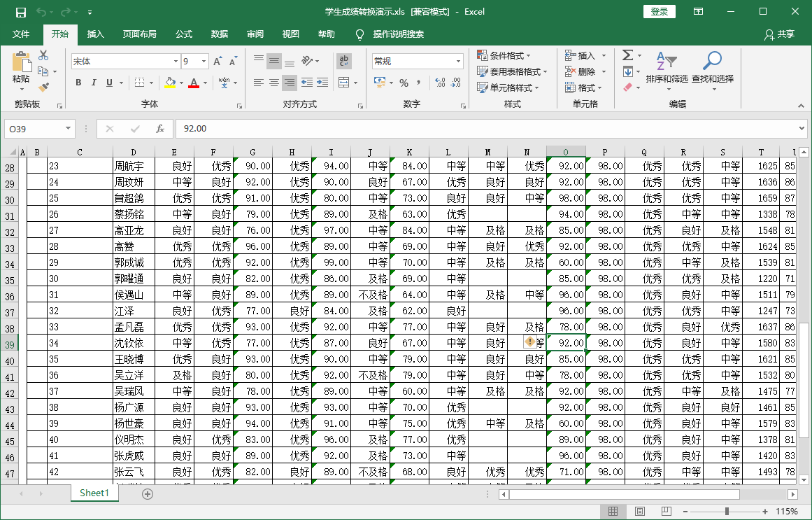Toggle center horizontal alignment
This screenshot has height=520, width=812.
coord(274,83)
